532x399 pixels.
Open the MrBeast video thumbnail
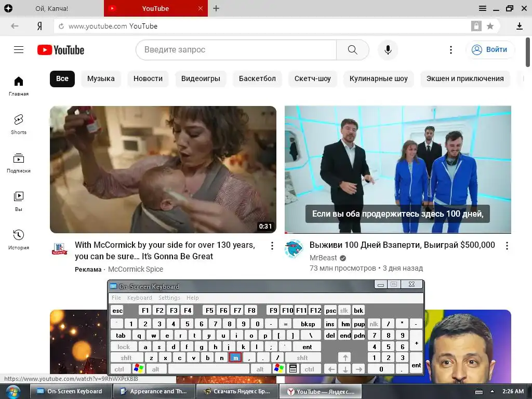click(398, 169)
